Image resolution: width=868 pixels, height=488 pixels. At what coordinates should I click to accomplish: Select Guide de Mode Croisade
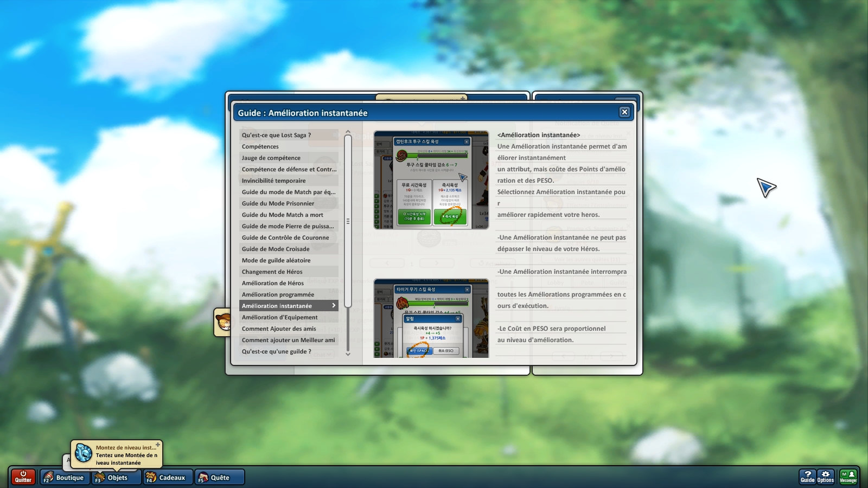pyautogui.click(x=289, y=249)
